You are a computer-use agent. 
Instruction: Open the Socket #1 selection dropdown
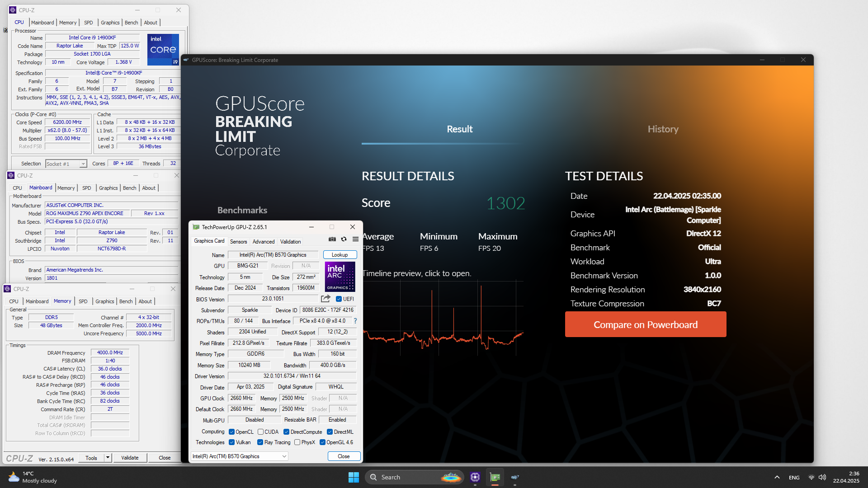[66, 164]
